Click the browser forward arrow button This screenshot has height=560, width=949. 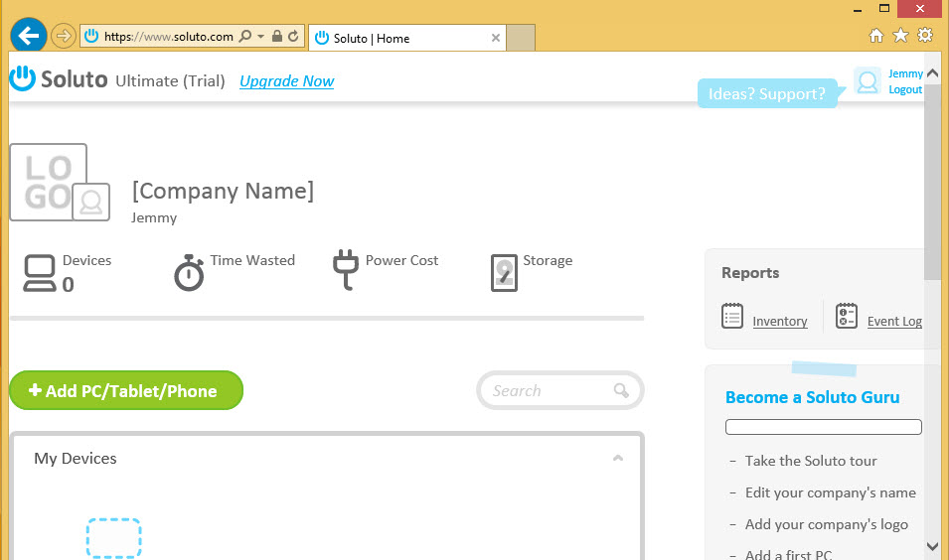coord(63,37)
